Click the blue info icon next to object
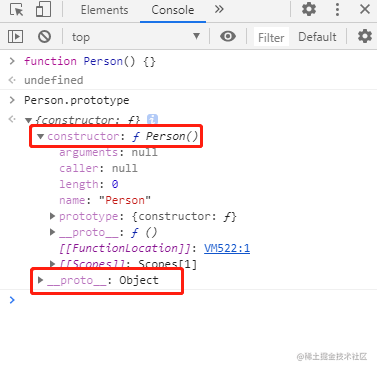The image size is (377, 371). point(152,119)
